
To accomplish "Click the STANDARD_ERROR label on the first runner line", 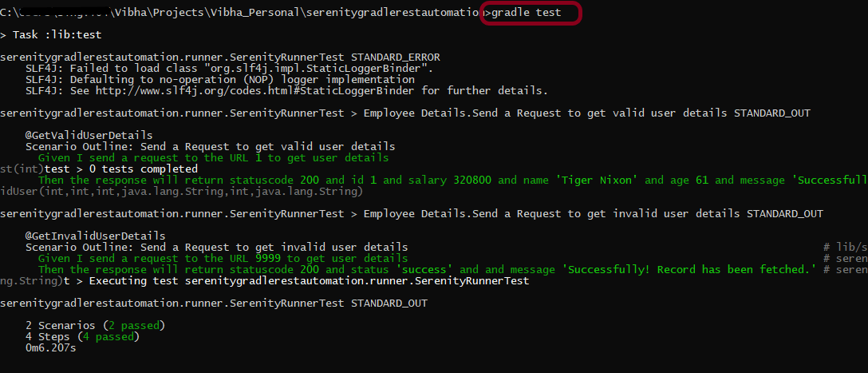I will [395, 58].
